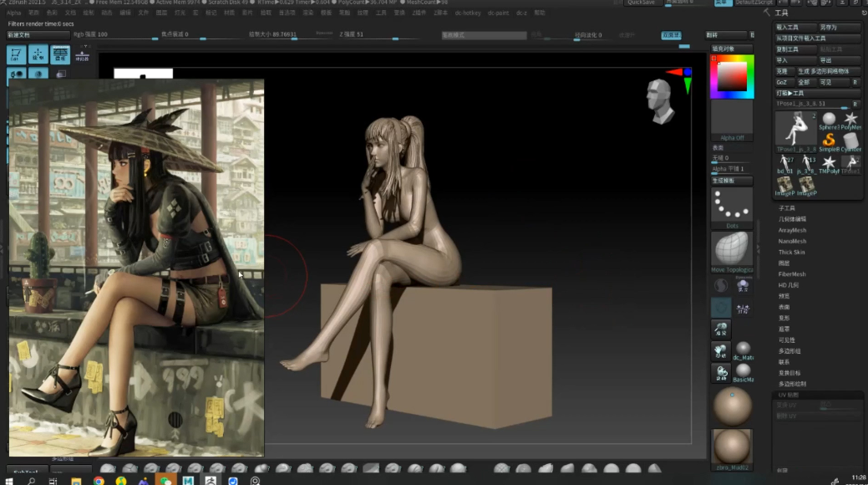Screen dimensions: 868x485
Task: Select the Cylinder3D tool icon
Action: point(850,142)
